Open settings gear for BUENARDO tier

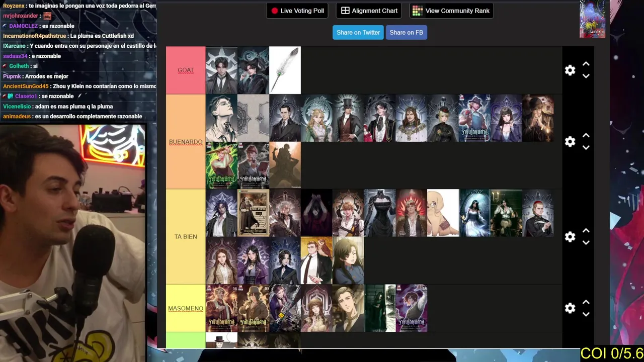click(570, 142)
